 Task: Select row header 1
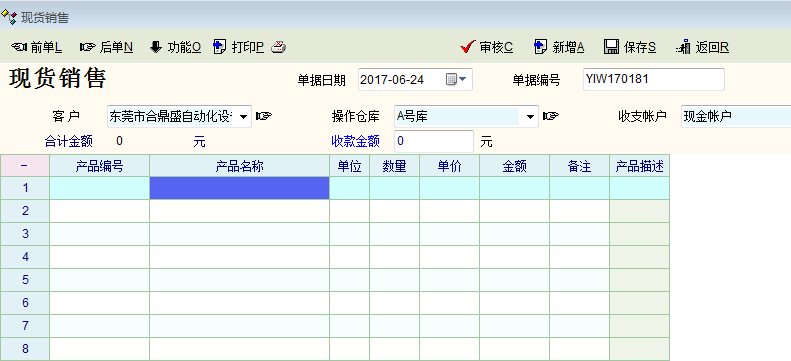[25, 188]
